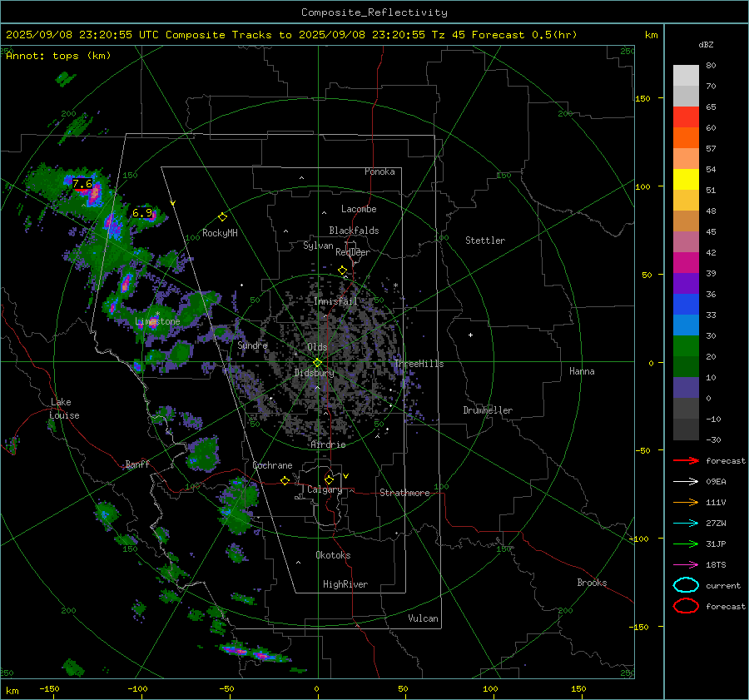
Task: Click the Banff town label
Action: (137, 464)
